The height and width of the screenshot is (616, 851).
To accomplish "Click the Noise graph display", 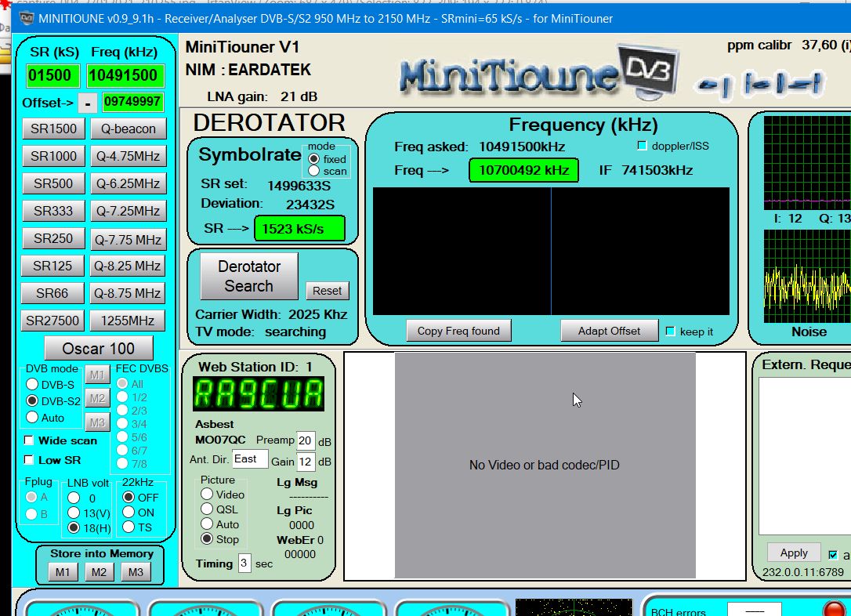I will 807,276.
